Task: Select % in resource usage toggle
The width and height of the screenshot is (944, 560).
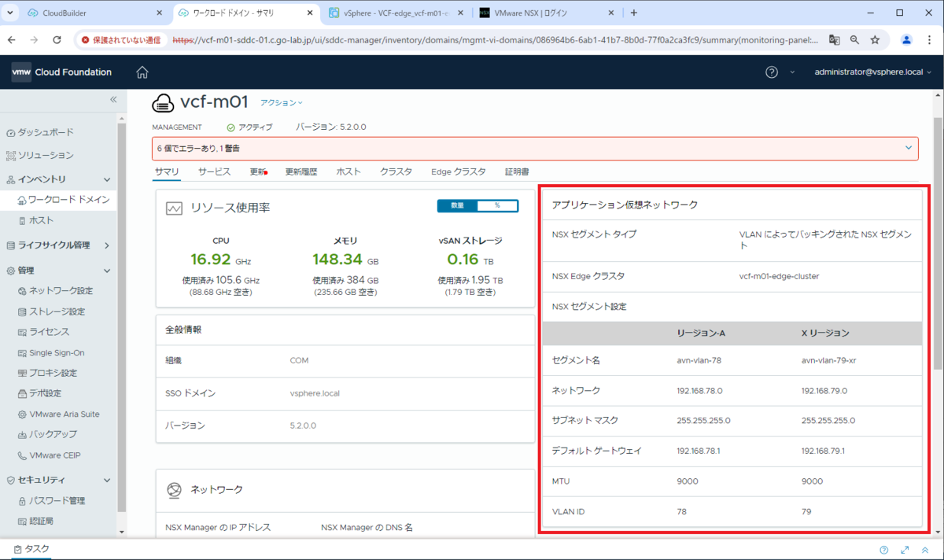Action: [x=497, y=205]
